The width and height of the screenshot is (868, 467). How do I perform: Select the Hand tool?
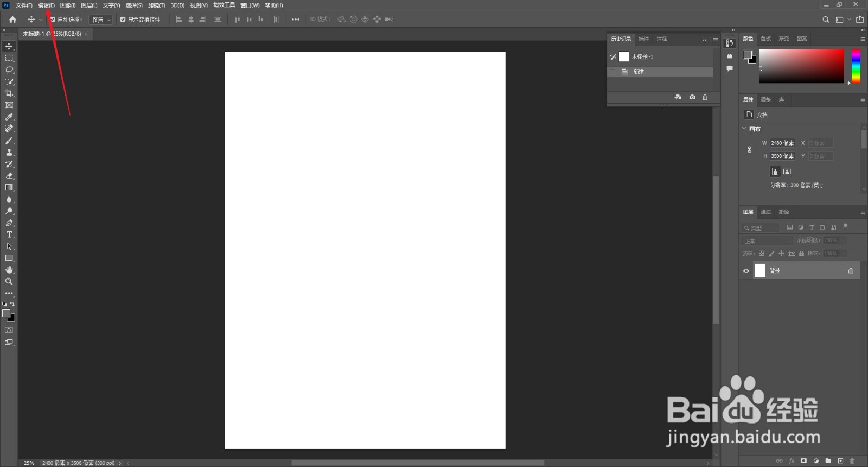pos(9,270)
